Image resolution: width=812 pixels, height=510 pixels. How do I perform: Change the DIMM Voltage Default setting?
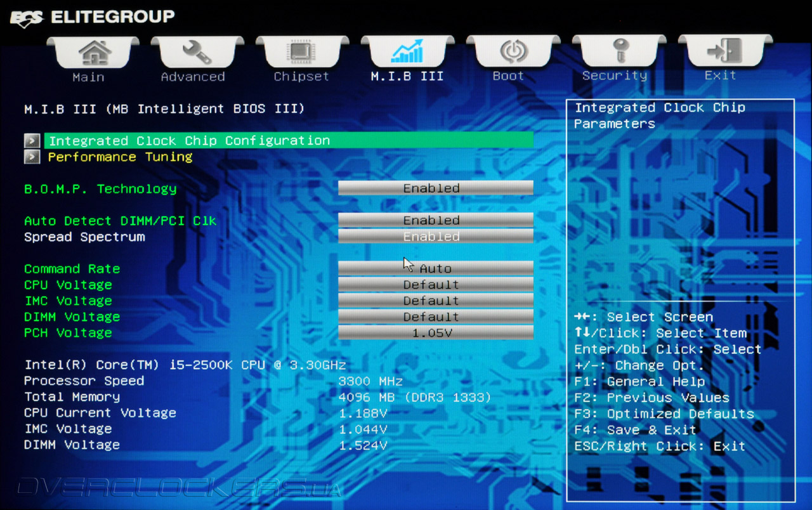click(436, 316)
